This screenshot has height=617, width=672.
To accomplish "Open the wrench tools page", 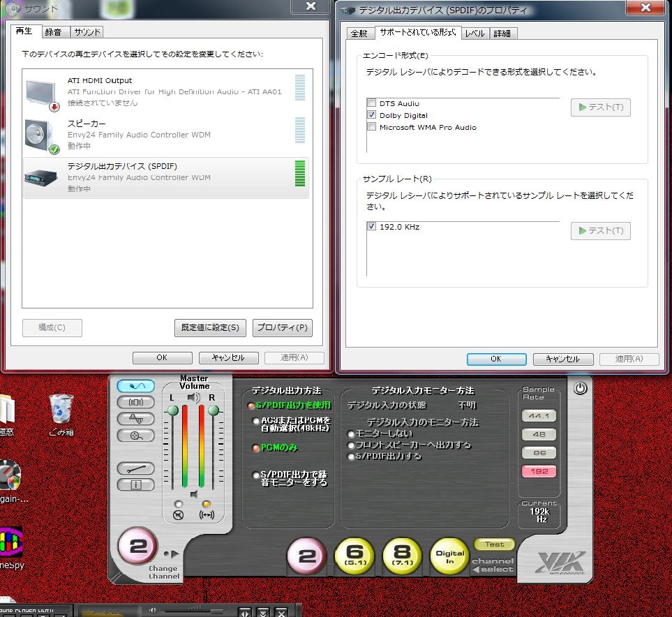I will tap(136, 468).
